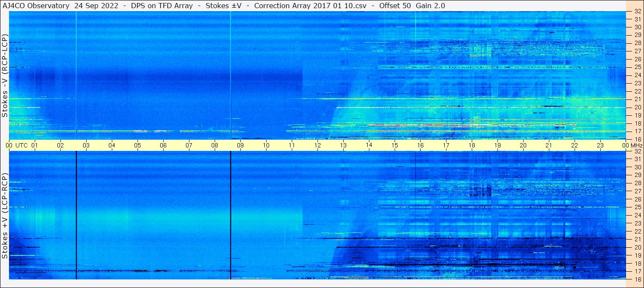
Task: Select the 03 hour mark on the time axis
Action: [x=86, y=145]
